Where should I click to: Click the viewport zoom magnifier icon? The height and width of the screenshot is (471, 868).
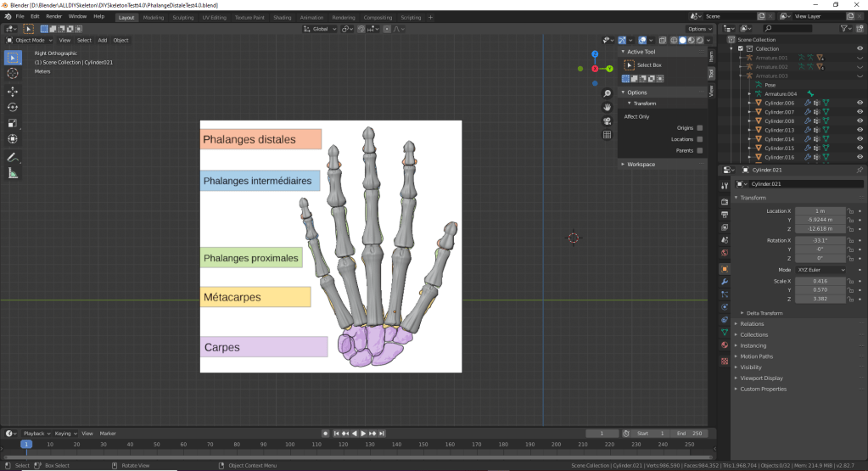pyautogui.click(x=608, y=93)
